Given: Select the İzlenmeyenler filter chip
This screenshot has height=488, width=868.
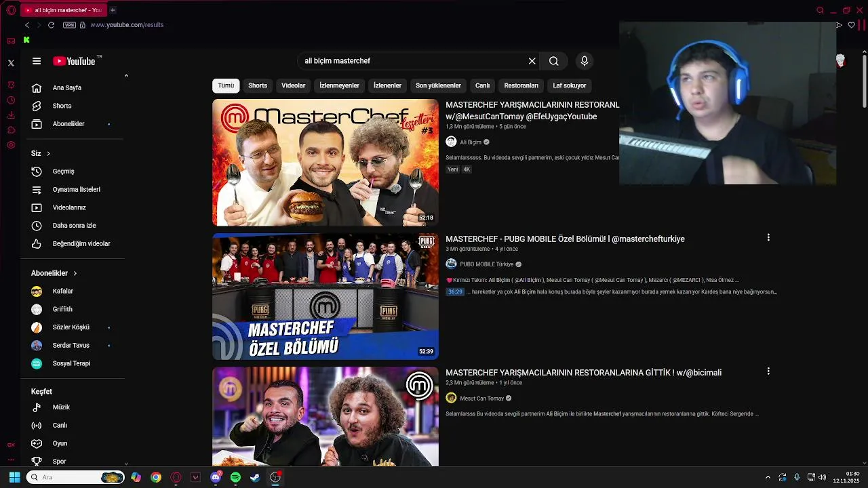Looking at the screenshot, I should (x=340, y=85).
